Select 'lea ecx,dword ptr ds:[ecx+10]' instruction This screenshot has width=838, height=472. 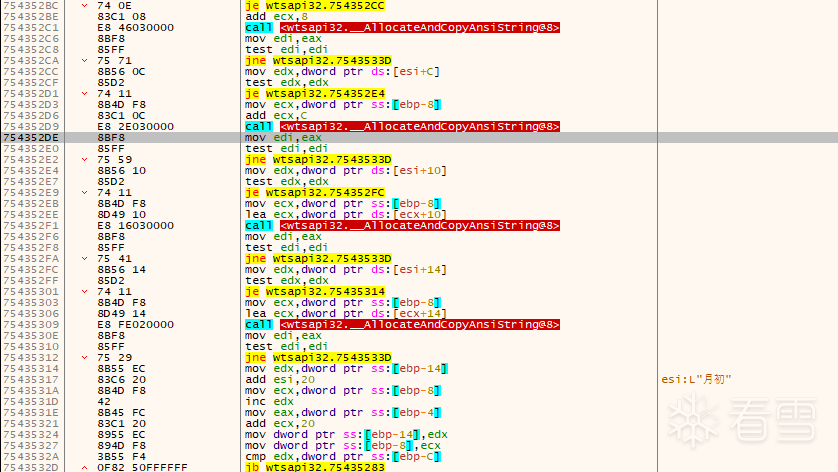pos(346,215)
